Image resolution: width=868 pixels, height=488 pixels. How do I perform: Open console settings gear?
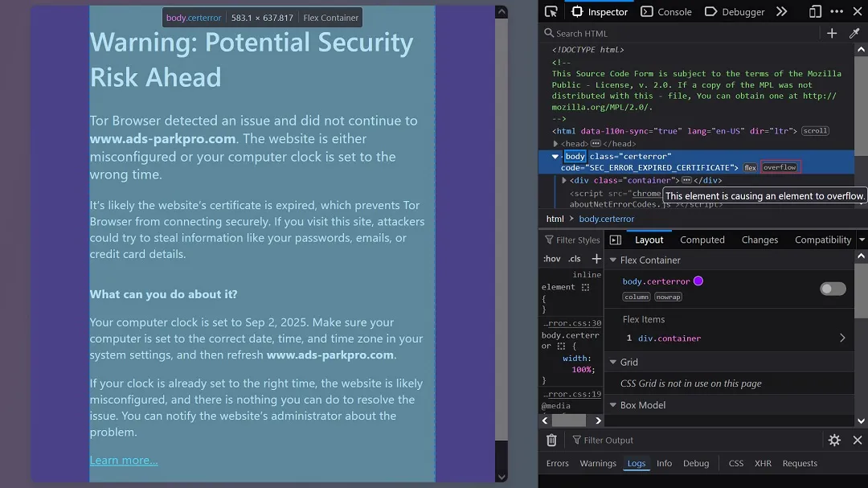point(834,440)
